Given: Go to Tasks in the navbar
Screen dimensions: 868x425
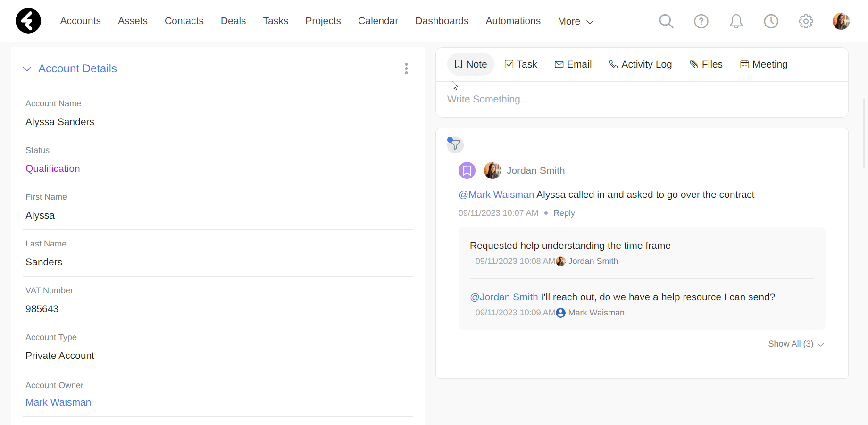Looking at the screenshot, I should [275, 21].
